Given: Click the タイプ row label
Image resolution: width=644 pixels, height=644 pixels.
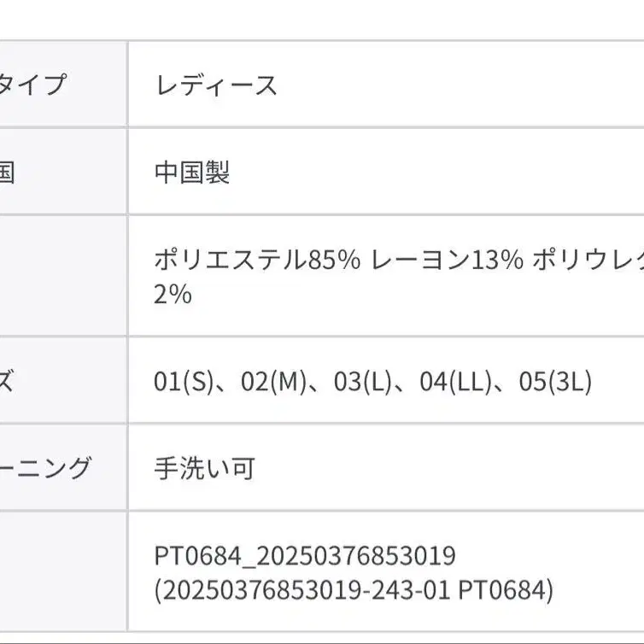Looking at the screenshot, I should click(x=32, y=85).
